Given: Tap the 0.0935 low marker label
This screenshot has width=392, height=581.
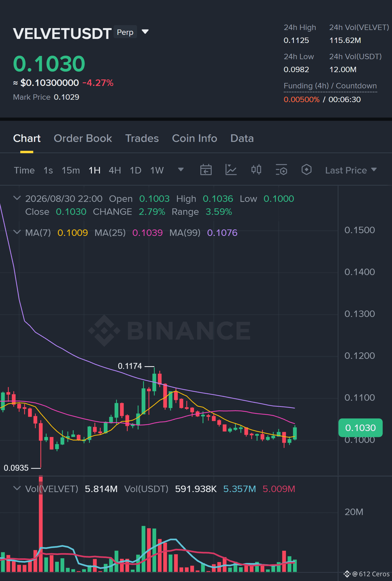Looking at the screenshot, I should pyautogui.click(x=16, y=468).
